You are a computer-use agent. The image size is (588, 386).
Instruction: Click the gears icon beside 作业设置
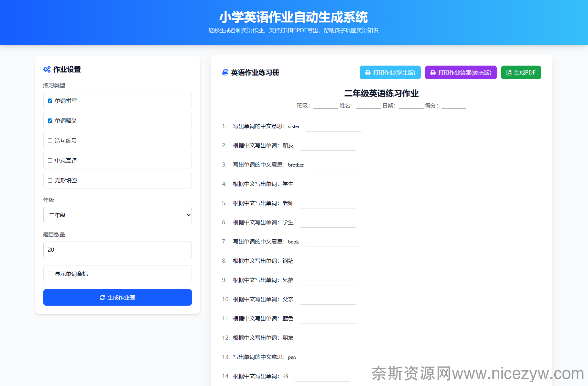tap(47, 69)
